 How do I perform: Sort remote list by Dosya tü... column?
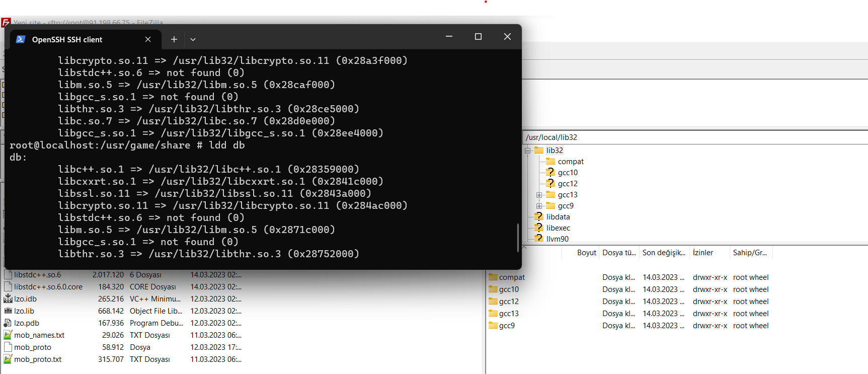tap(619, 253)
